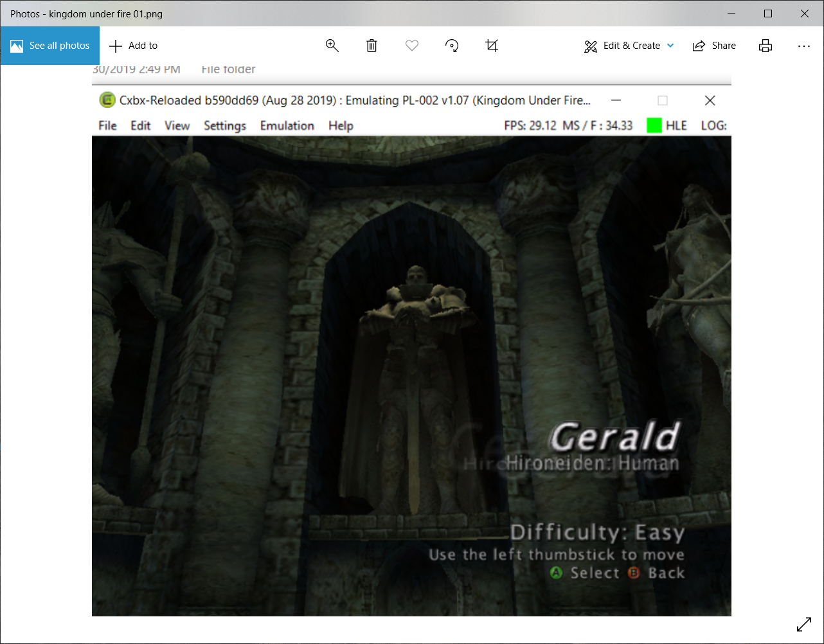Expand the Edit & Create dropdown arrow
Screen dimensions: 824x644
pos(671,46)
